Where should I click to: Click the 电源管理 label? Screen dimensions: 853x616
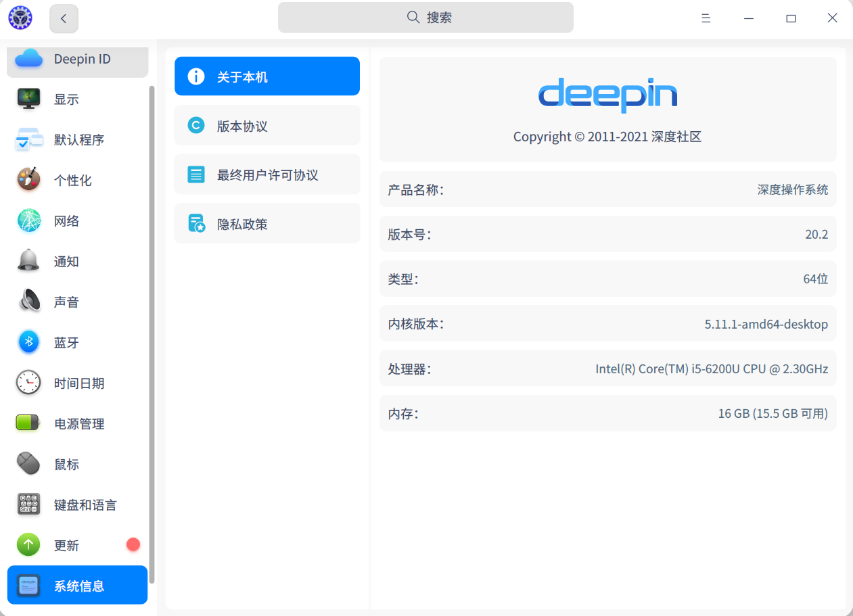79,424
